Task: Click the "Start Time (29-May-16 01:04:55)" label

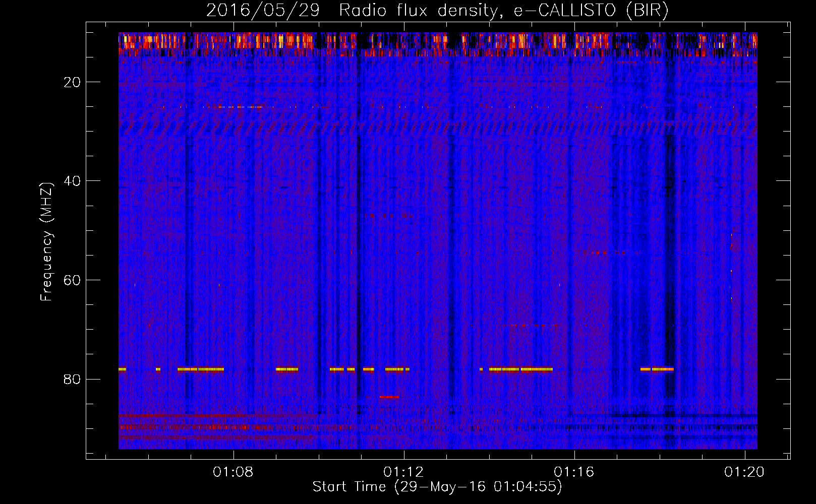Action: [x=437, y=487]
